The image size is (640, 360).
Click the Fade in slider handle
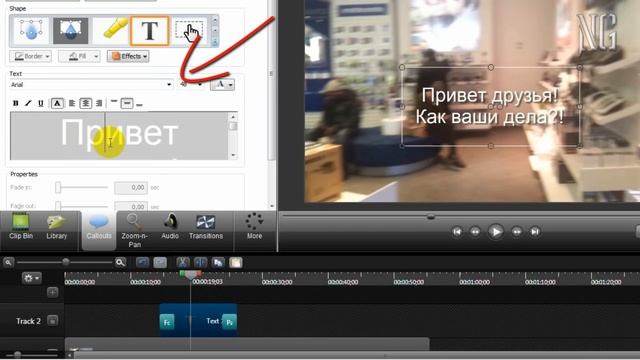[58, 187]
